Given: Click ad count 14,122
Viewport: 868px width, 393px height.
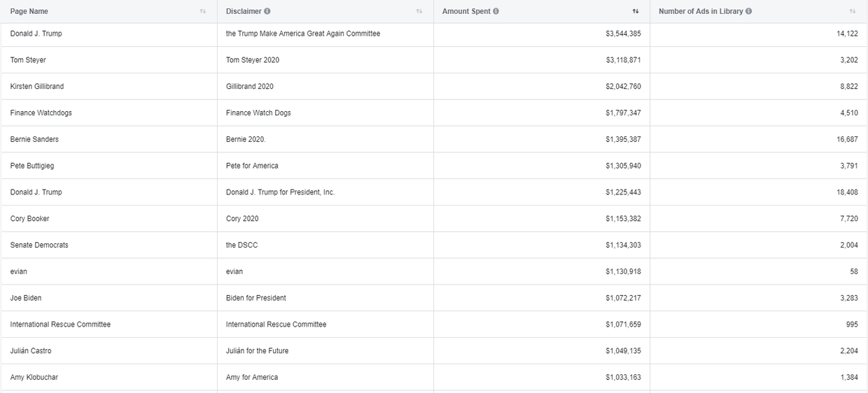Looking at the screenshot, I should (x=847, y=34).
